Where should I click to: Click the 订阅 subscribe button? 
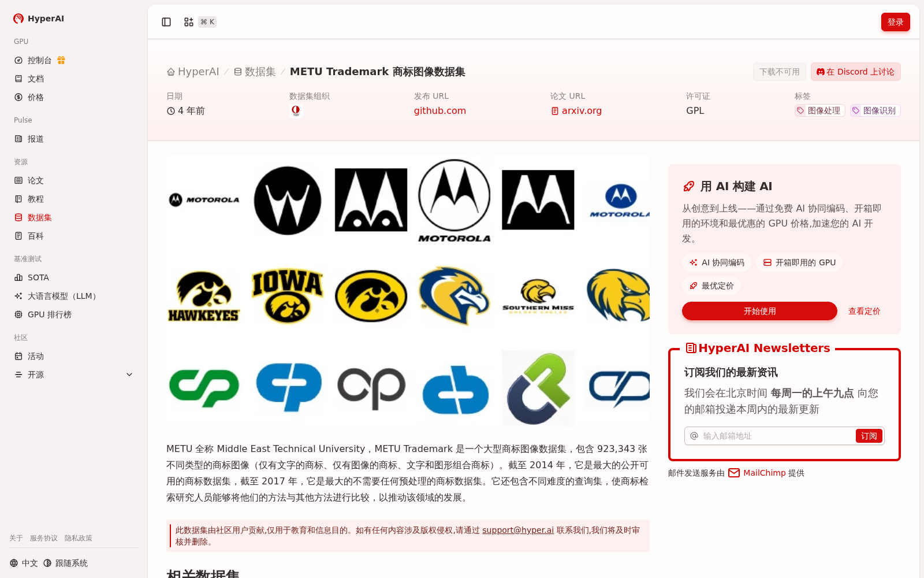pos(869,436)
